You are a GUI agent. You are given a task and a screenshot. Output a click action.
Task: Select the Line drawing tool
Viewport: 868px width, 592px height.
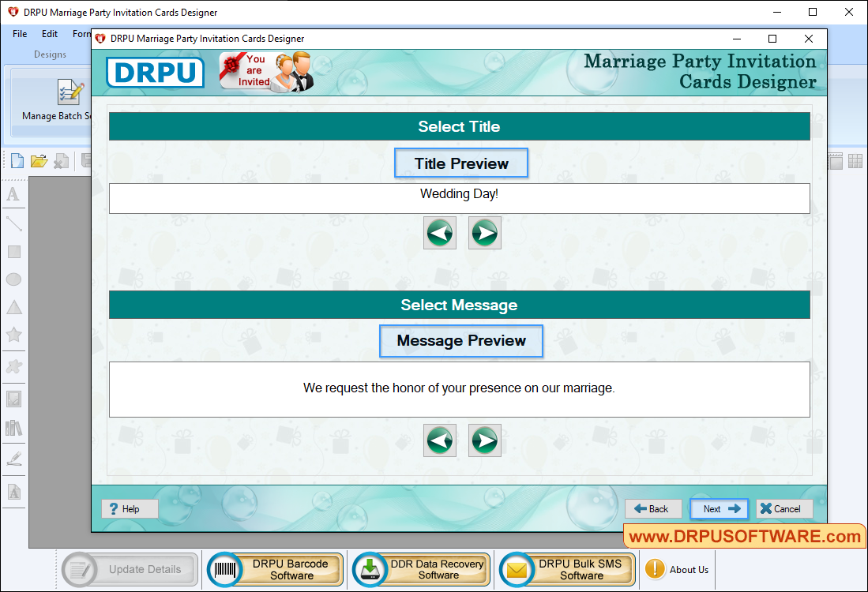[13, 223]
